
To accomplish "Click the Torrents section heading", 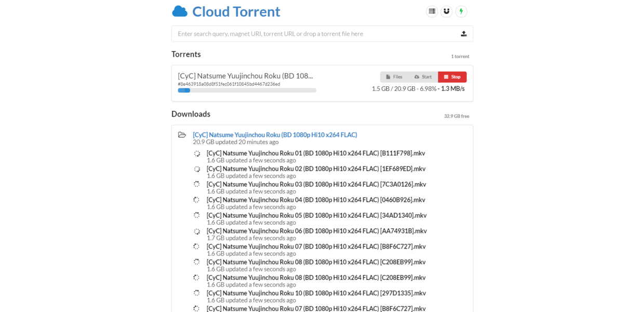I will pos(186,54).
